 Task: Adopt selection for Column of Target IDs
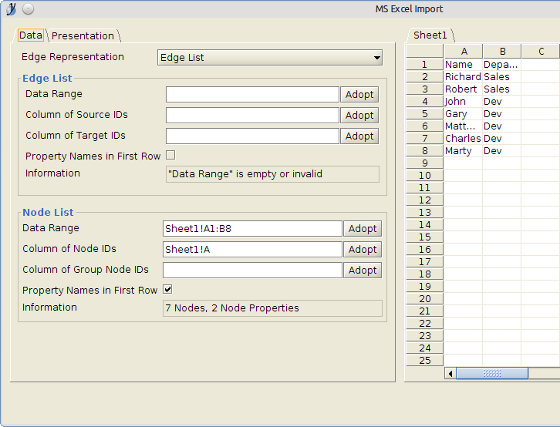pos(359,136)
